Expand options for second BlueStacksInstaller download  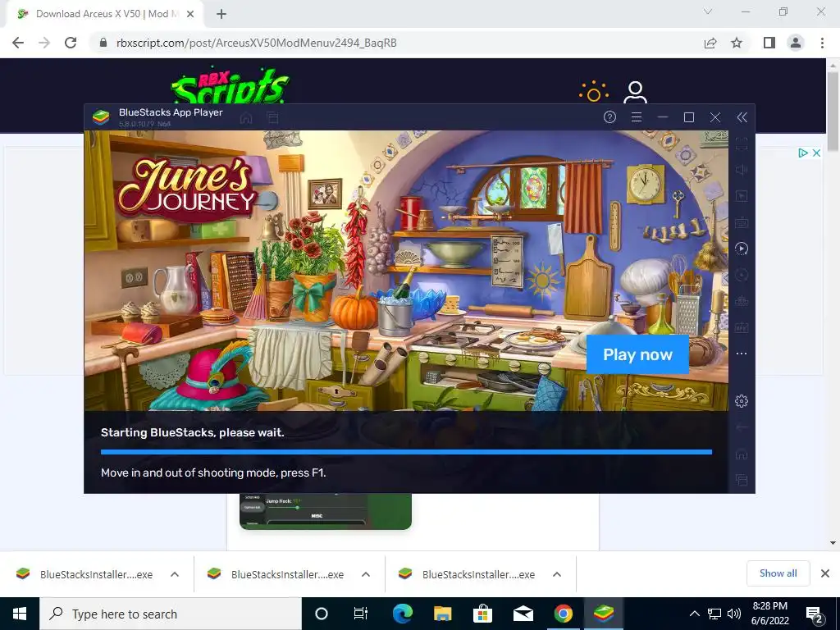click(x=366, y=574)
